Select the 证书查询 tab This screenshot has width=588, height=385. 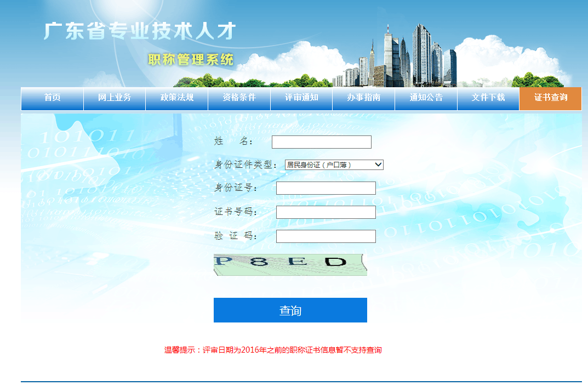click(550, 99)
